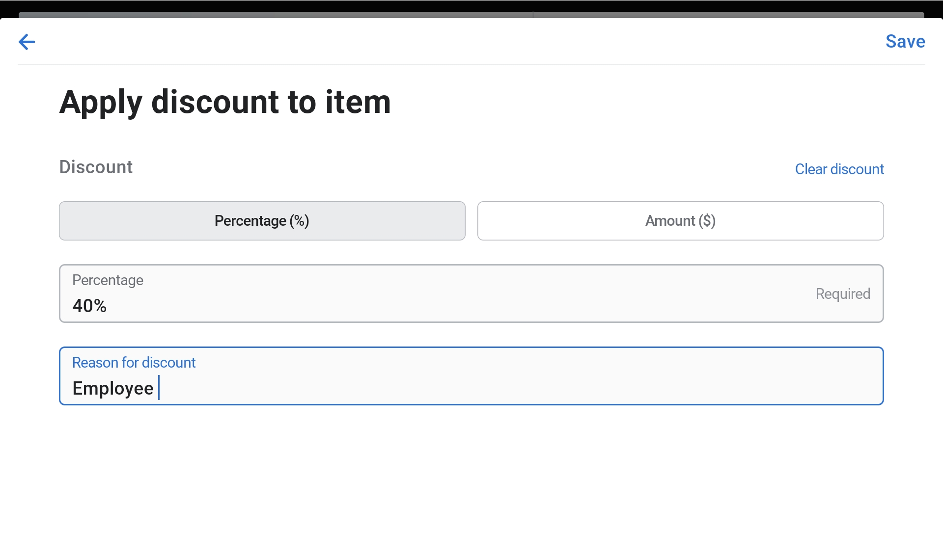This screenshot has height=560, width=943.
Task: Choose Amount ($) as discount mode
Action: (x=680, y=221)
